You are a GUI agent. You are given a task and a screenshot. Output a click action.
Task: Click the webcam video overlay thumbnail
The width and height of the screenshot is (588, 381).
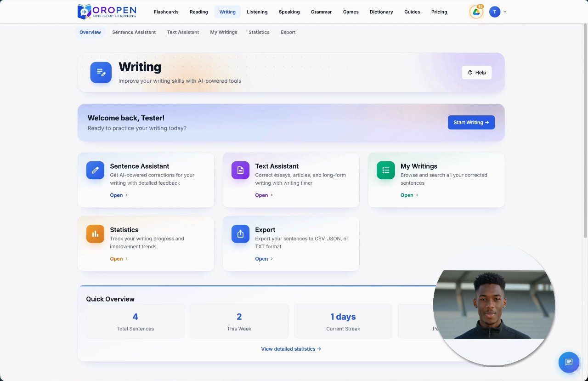click(x=494, y=304)
